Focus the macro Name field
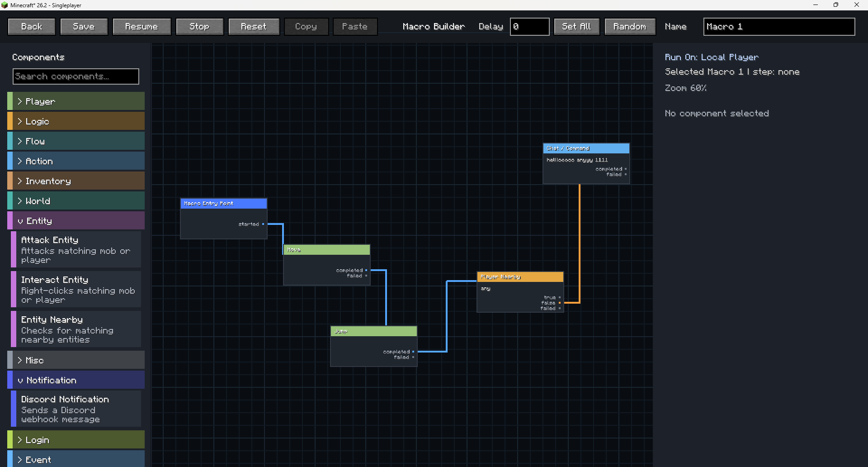This screenshot has width=868, height=467. (779, 27)
